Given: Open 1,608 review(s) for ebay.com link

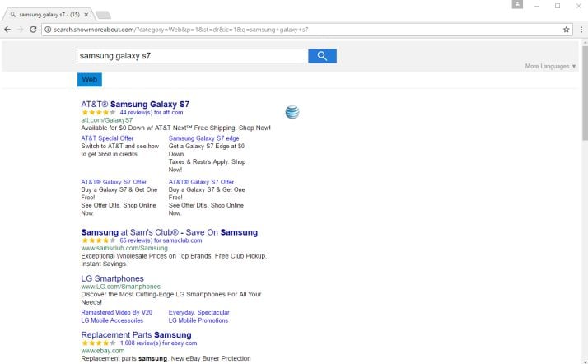Looking at the screenshot, I should (x=158, y=343).
